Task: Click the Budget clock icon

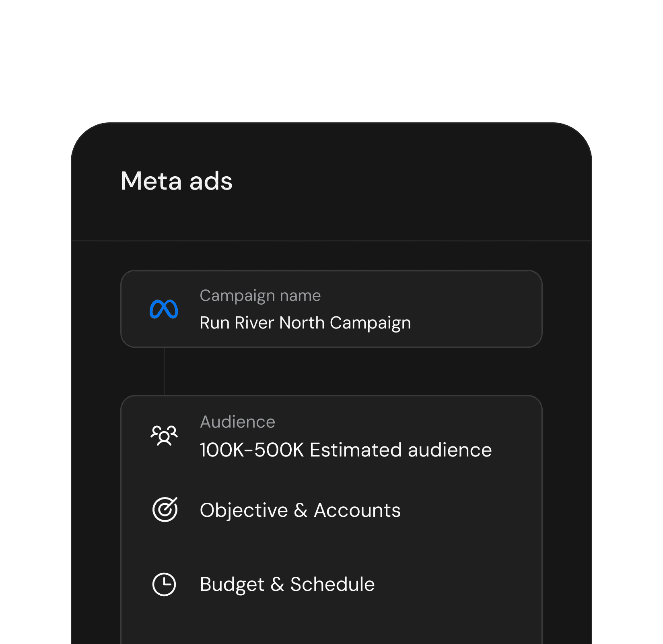Action: point(164,584)
